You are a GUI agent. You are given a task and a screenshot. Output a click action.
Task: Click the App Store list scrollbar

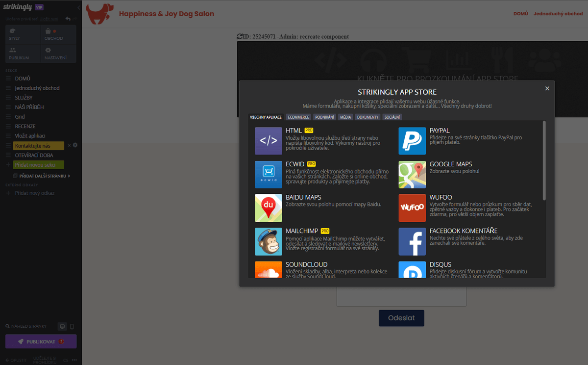coord(544,160)
